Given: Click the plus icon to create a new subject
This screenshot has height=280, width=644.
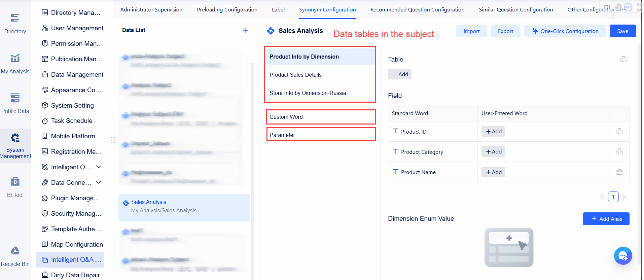Looking at the screenshot, I should coord(246,30).
